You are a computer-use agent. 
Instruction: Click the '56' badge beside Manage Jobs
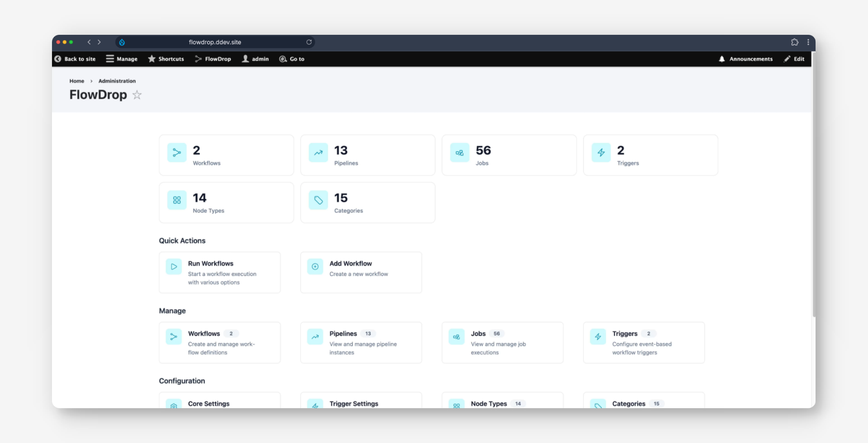pyautogui.click(x=497, y=334)
